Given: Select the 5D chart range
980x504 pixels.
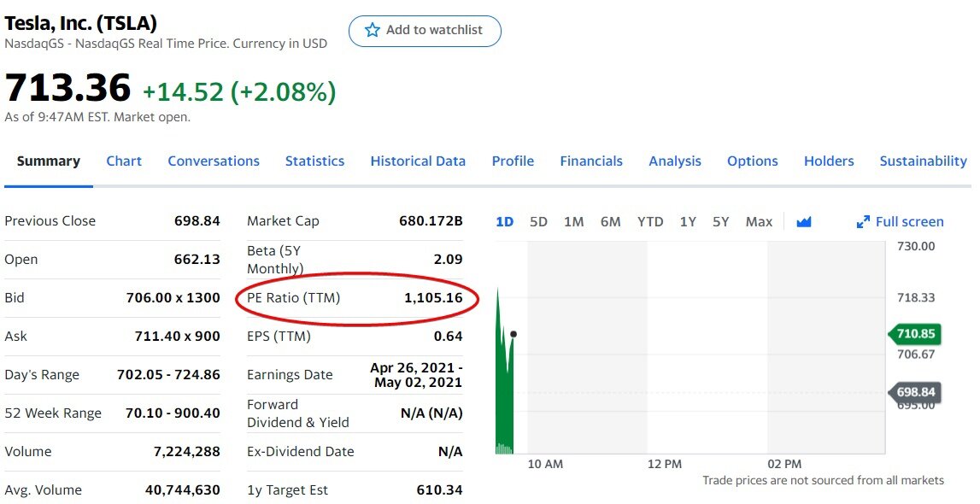Looking at the screenshot, I should click(x=538, y=222).
